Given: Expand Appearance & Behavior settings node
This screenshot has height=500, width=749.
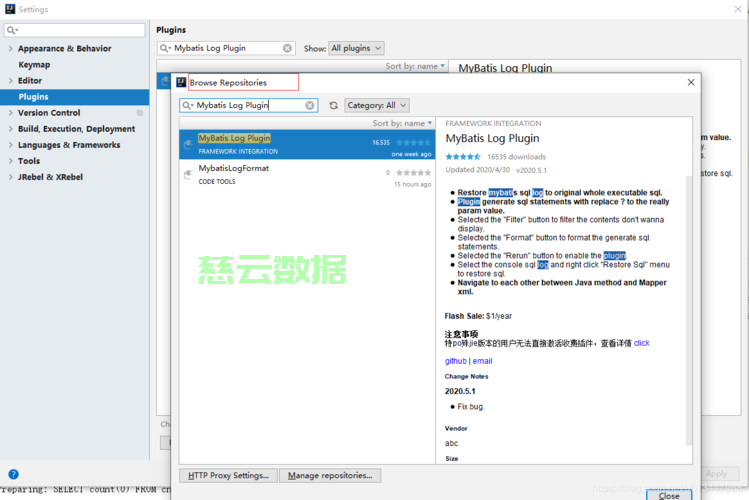Looking at the screenshot, I should coord(11,48).
